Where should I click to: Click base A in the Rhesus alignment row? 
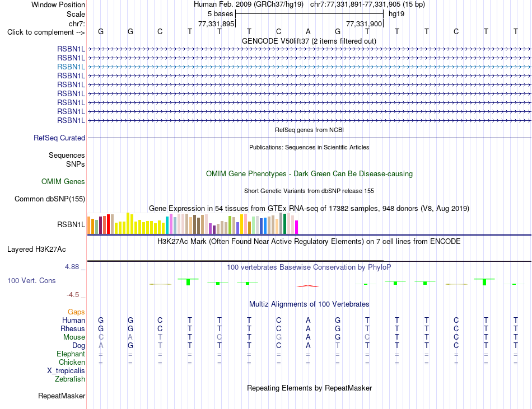[308, 328]
